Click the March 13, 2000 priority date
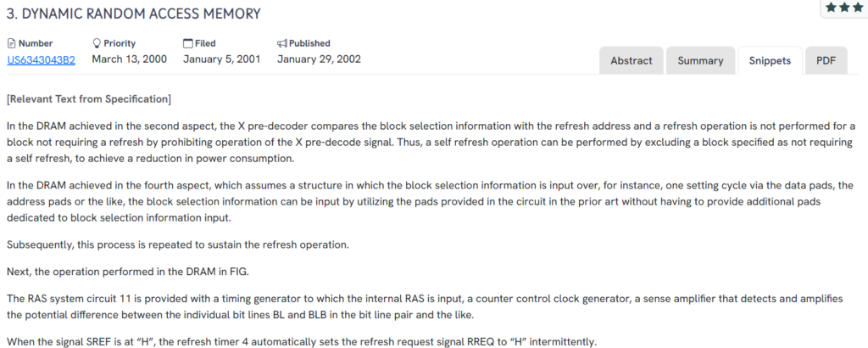The image size is (868, 348). point(129,59)
